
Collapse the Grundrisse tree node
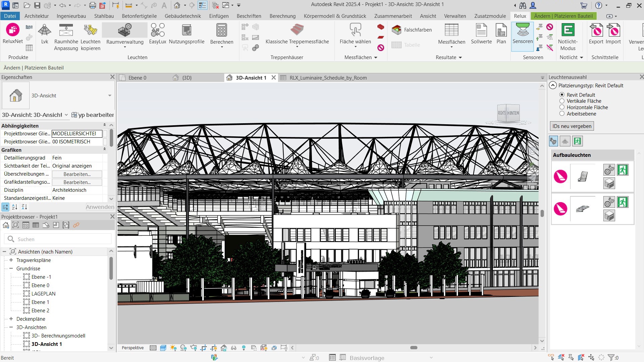pyautogui.click(x=11, y=269)
